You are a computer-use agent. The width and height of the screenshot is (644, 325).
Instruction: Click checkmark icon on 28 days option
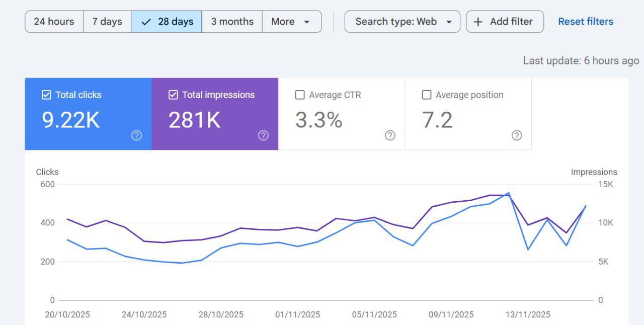[x=146, y=22]
